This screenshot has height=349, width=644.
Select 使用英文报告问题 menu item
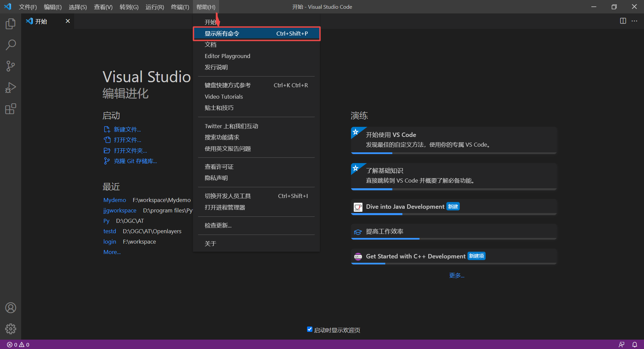click(x=256, y=149)
